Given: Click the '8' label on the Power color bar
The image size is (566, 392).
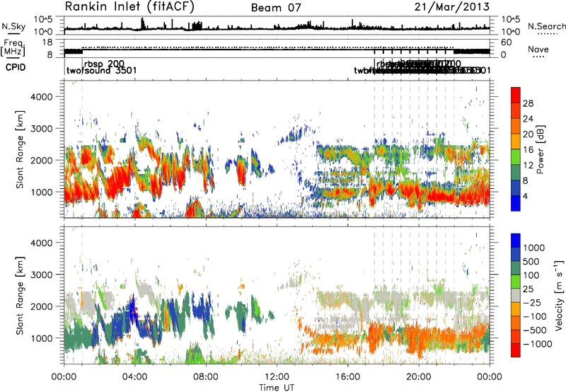Looking at the screenshot, I should click(525, 180).
